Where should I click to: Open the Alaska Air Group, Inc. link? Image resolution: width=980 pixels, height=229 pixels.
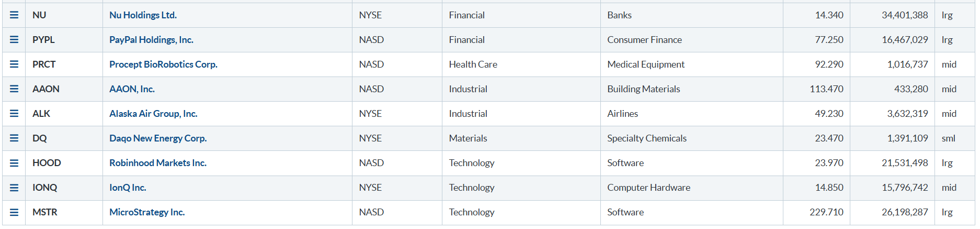(153, 114)
